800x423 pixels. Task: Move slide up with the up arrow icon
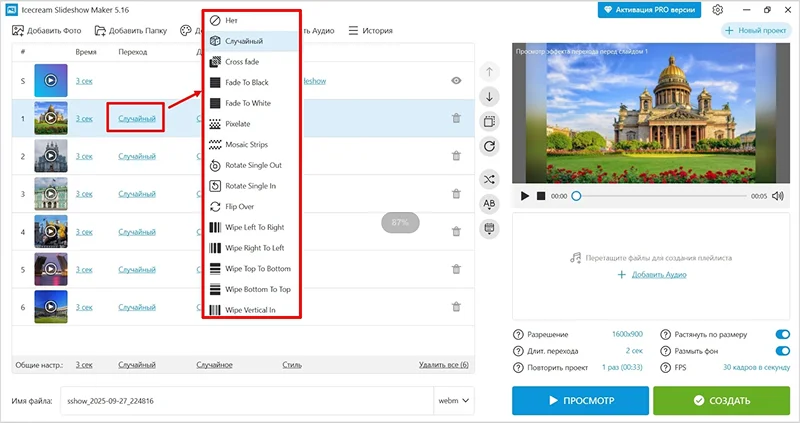coord(489,72)
